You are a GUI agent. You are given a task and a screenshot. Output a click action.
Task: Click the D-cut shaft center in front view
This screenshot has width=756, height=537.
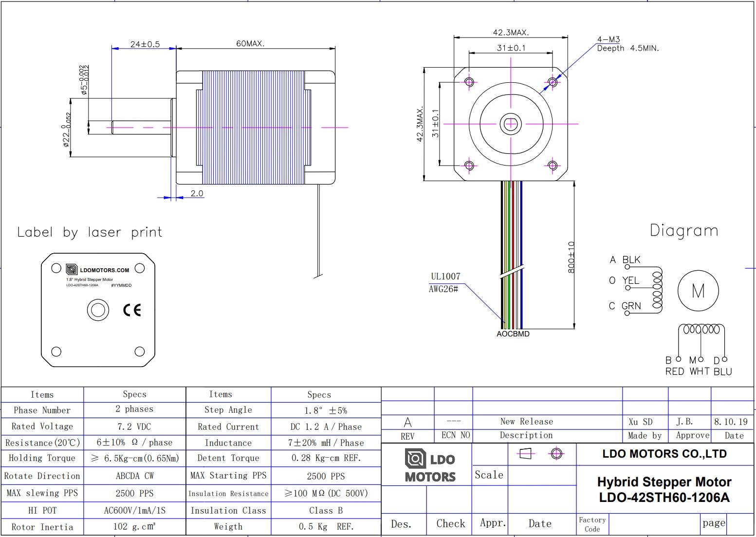point(511,124)
